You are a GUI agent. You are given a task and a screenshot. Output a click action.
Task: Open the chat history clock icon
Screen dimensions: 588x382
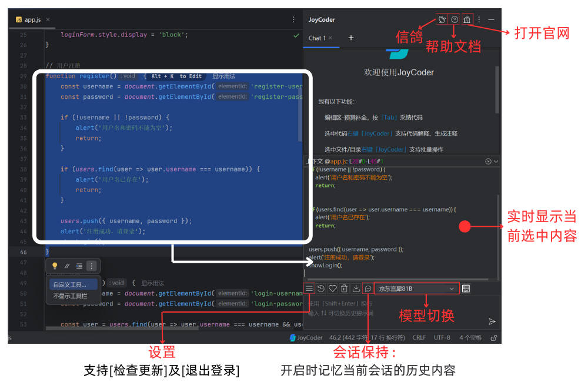click(321, 289)
